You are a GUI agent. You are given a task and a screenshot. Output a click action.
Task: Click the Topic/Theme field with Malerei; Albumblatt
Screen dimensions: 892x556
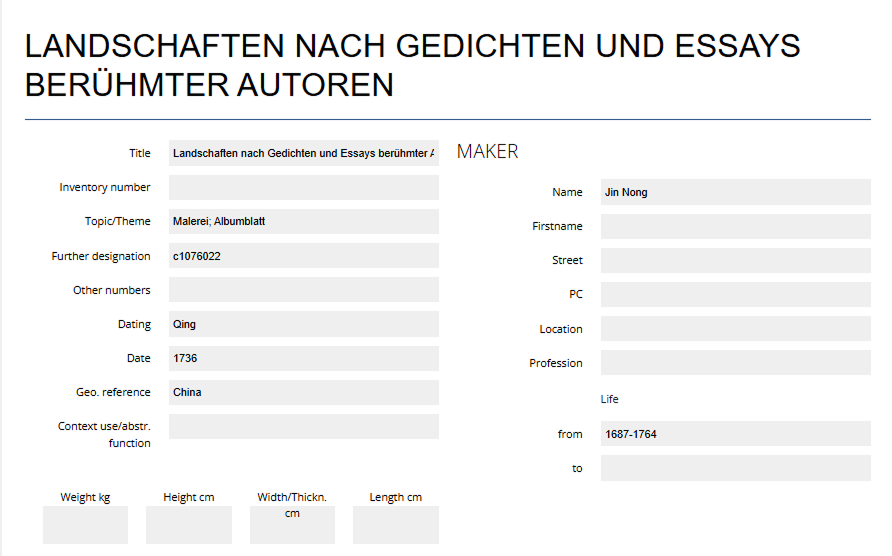[303, 222]
